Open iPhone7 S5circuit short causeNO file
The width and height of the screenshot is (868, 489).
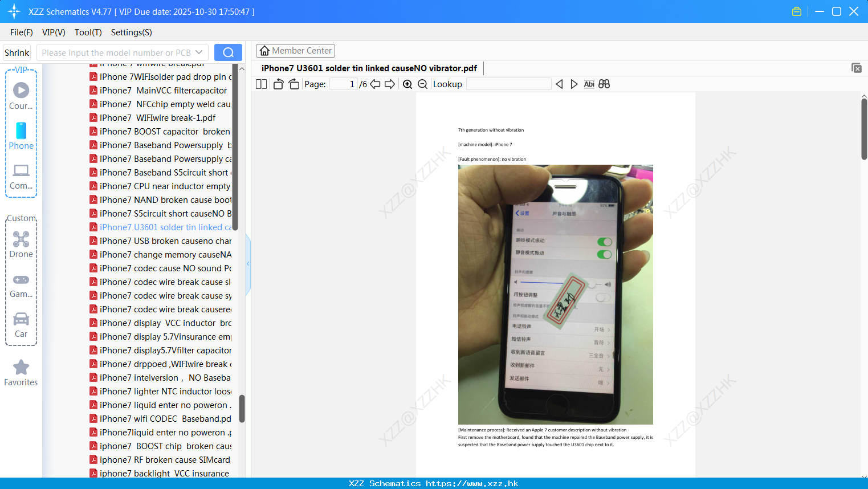[x=160, y=214]
